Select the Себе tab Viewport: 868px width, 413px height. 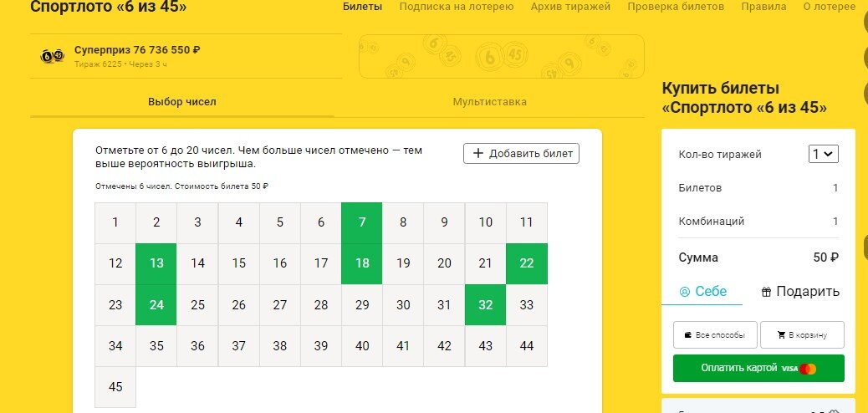(702, 292)
